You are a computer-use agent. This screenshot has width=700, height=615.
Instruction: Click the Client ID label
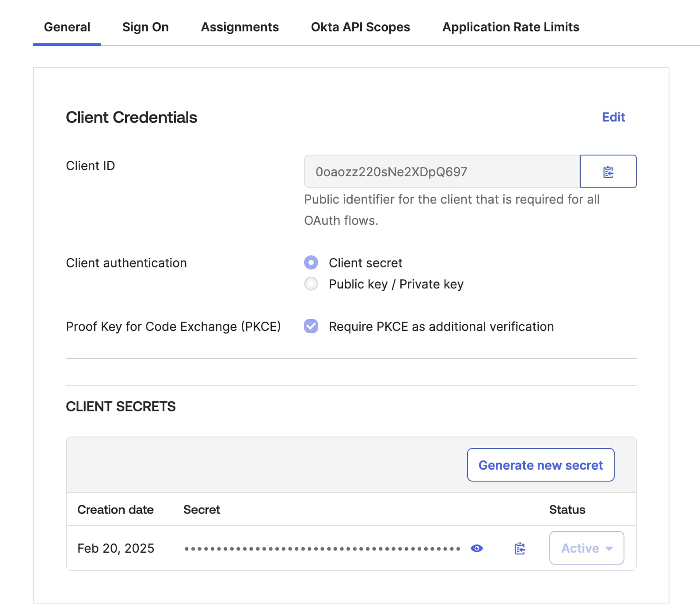[91, 166]
